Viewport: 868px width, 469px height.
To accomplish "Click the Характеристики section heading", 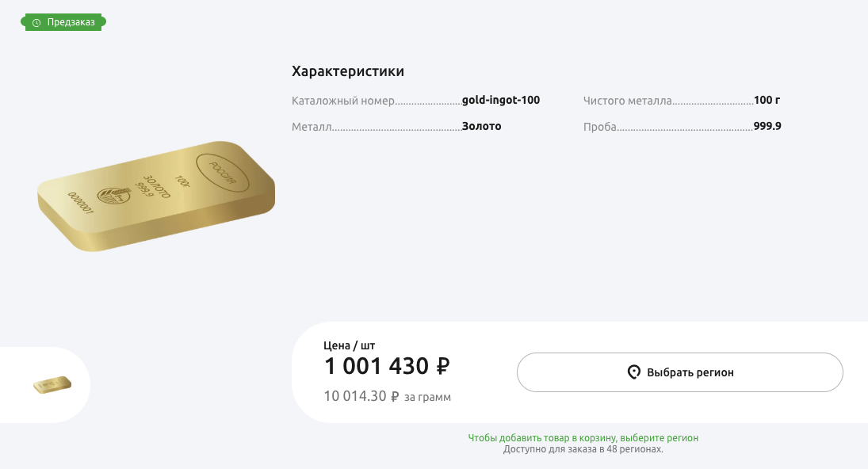I will pos(347,71).
